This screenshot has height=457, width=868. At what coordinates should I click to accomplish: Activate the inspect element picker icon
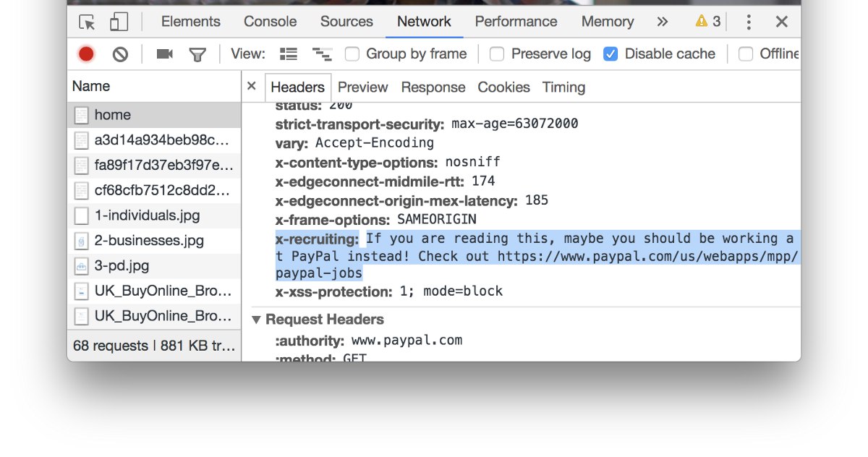[x=87, y=22]
